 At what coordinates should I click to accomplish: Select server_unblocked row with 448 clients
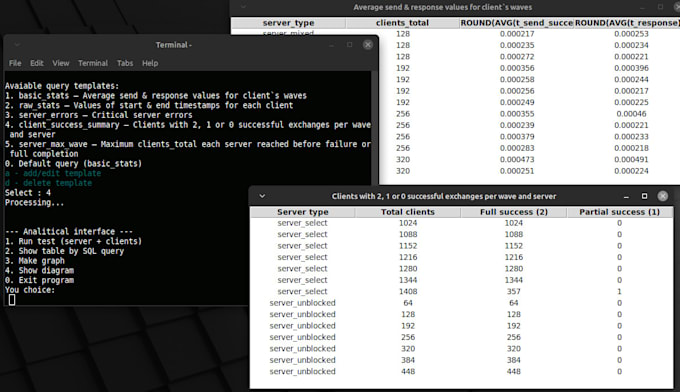point(461,371)
